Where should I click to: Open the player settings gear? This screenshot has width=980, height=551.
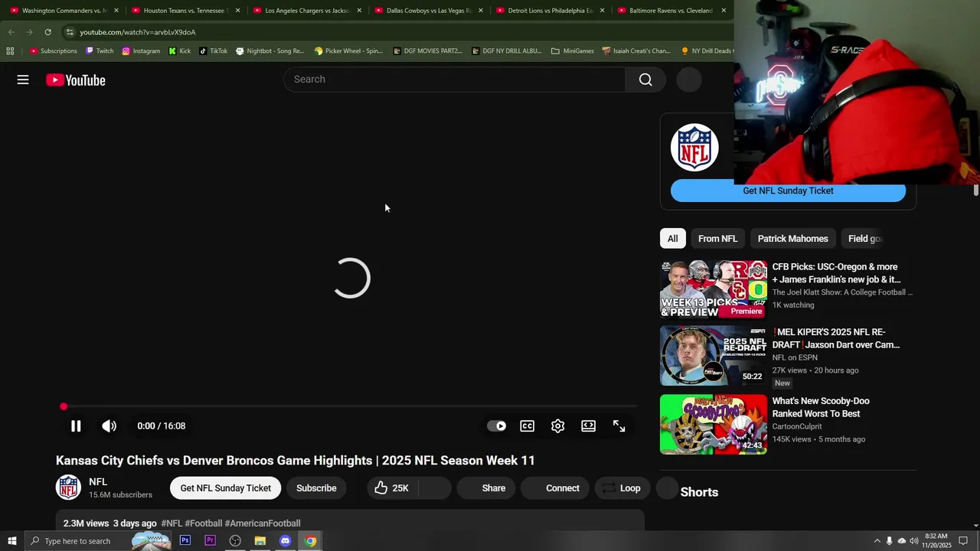pyautogui.click(x=558, y=426)
